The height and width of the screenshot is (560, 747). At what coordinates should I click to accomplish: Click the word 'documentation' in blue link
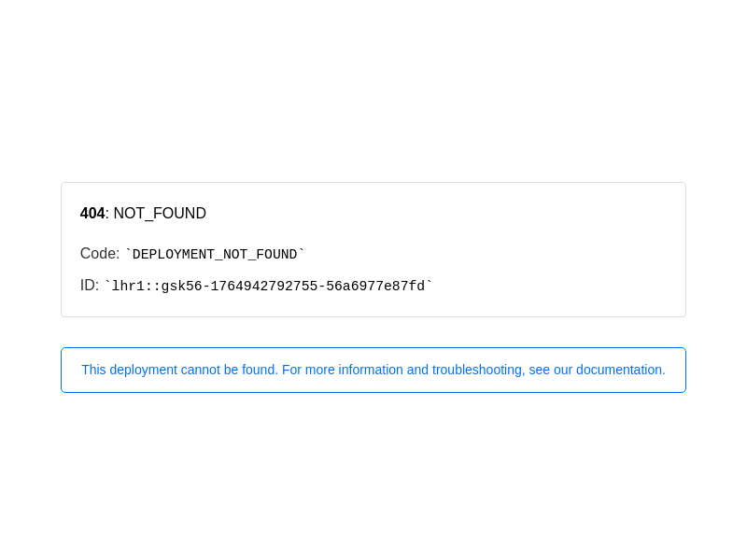(x=620, y=370)
